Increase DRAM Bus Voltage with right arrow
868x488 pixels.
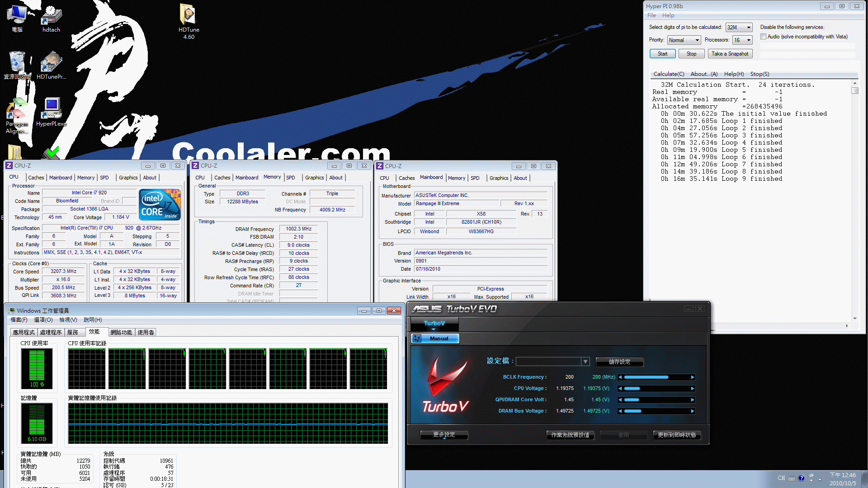click(692, 411)
